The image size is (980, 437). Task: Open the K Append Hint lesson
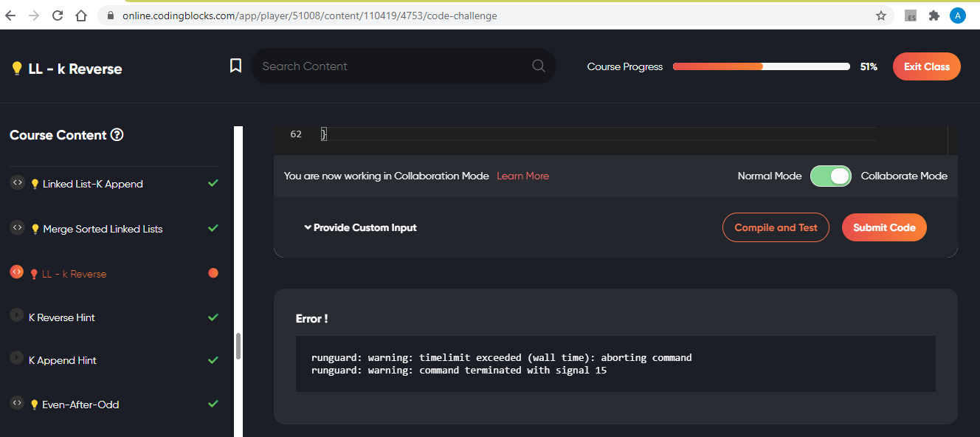pyautogui.click(x=63, y=360)
